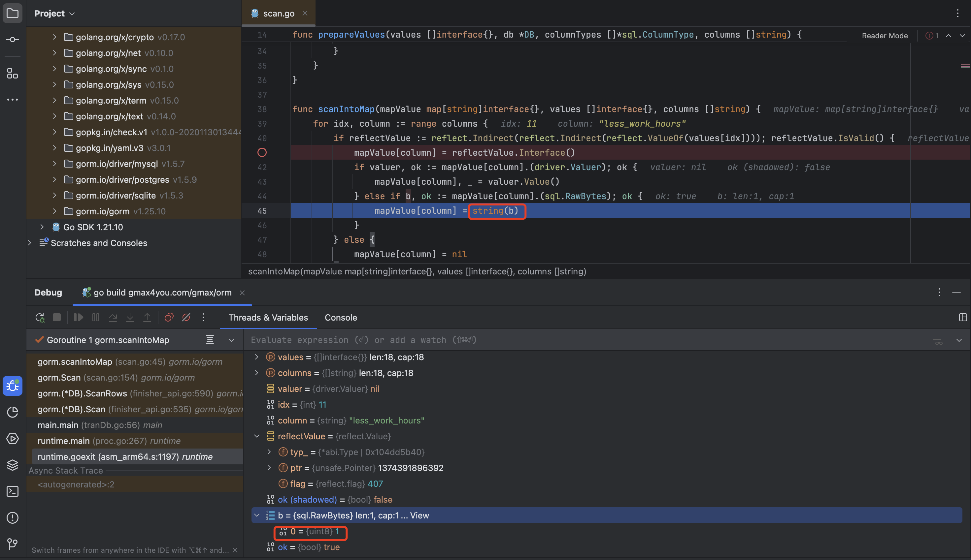This screenshot has height=560, width=971.
Task: Click the View link next to sql.RawBytes
Action: (x=420, y=515)
